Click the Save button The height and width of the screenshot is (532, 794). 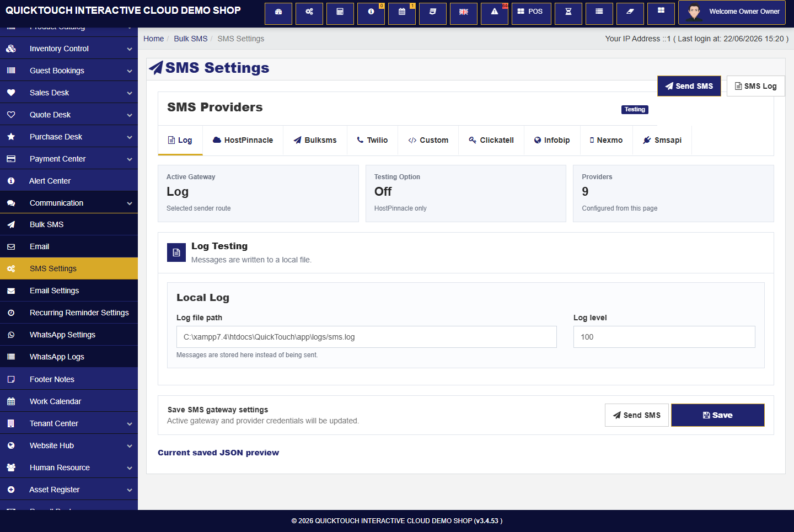(x=718, y=415)
